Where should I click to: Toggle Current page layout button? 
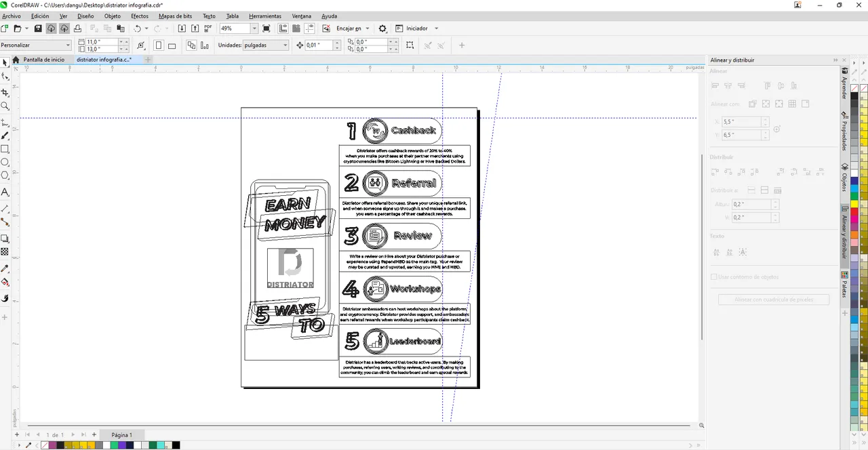coord(205,45)
